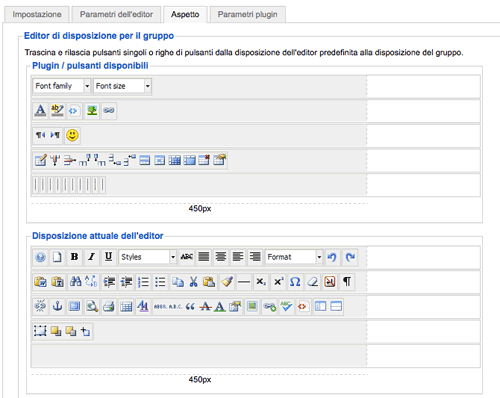Click the text highlight color icon
500x398 pixels.
pos(57,110)
